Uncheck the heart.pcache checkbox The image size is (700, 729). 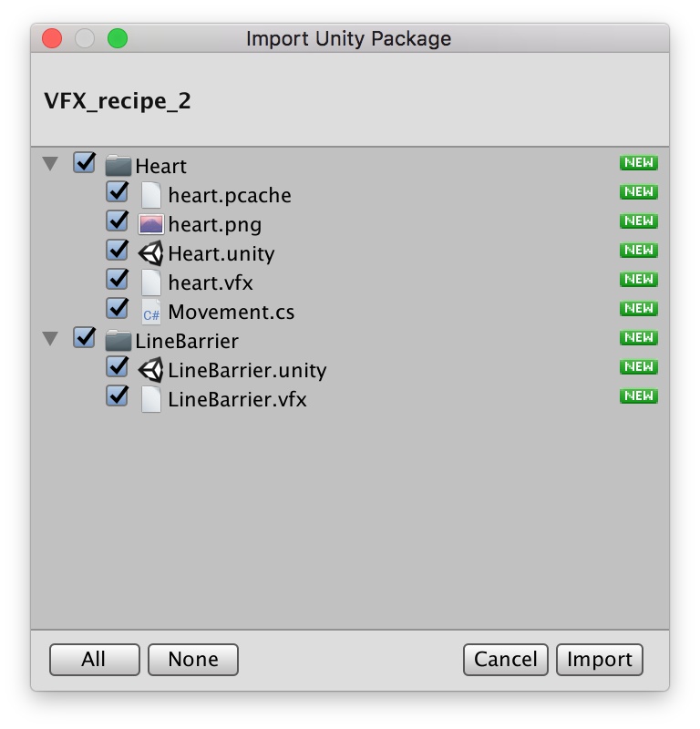point(117,193)
